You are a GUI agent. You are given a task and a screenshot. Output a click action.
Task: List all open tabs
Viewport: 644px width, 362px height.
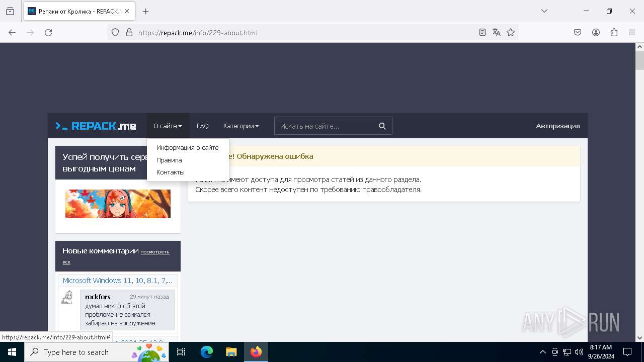click(544, 11)
